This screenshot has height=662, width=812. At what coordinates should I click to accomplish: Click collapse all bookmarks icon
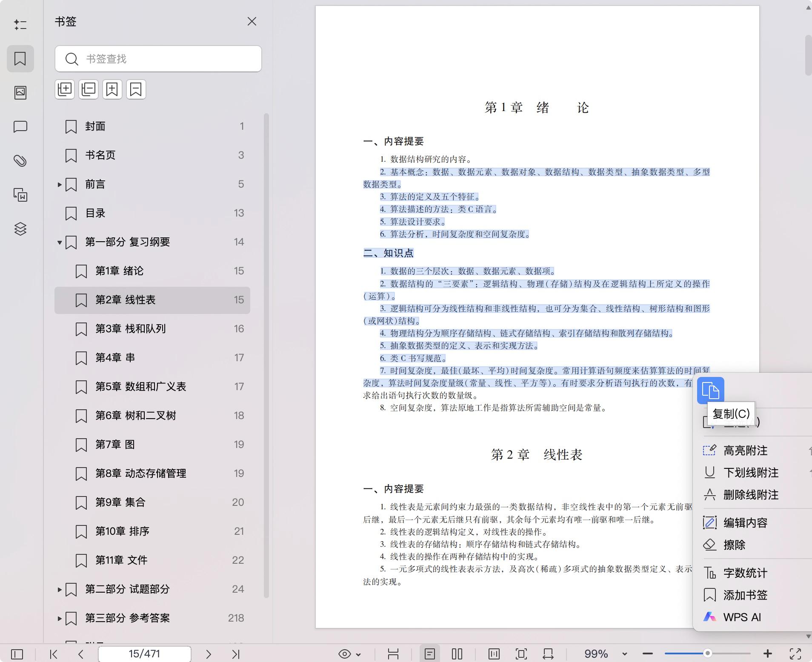point(89,89)
